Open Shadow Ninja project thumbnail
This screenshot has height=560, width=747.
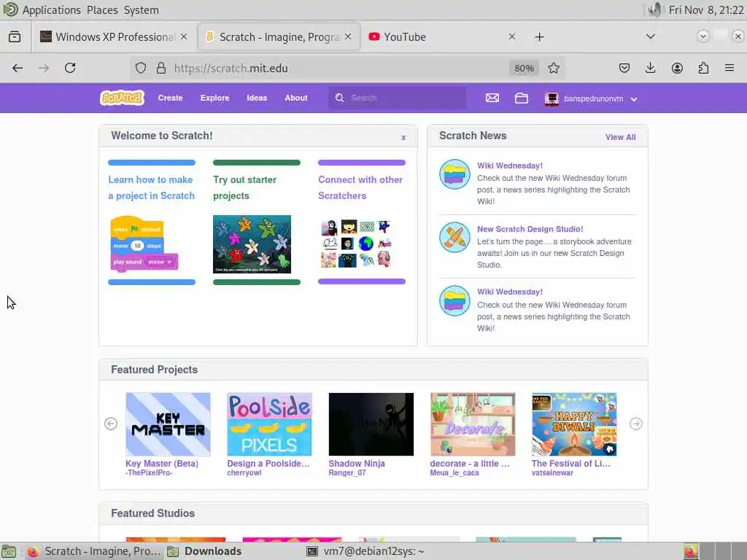[x=371, y=424]
